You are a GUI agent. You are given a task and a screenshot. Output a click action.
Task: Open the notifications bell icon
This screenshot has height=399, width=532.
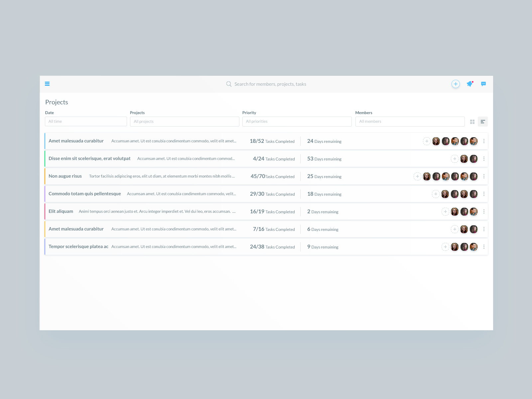pyautogui.click(x=469, y=84)
